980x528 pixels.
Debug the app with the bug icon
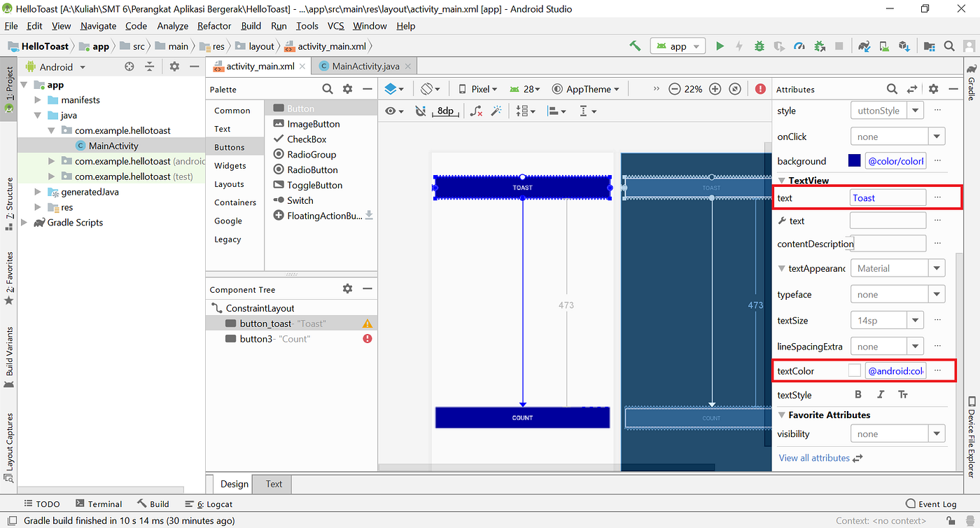[x=759, y=45]
